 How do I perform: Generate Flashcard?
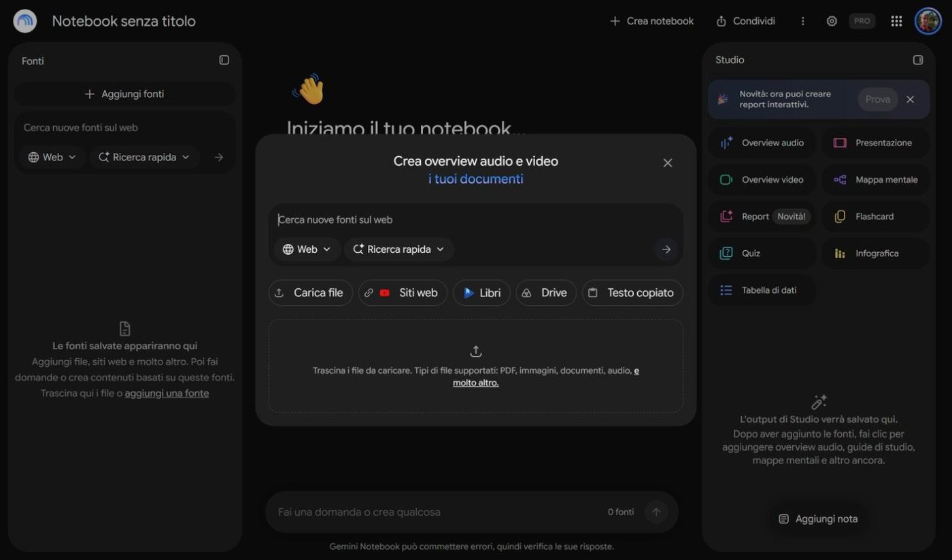point(876,216)
